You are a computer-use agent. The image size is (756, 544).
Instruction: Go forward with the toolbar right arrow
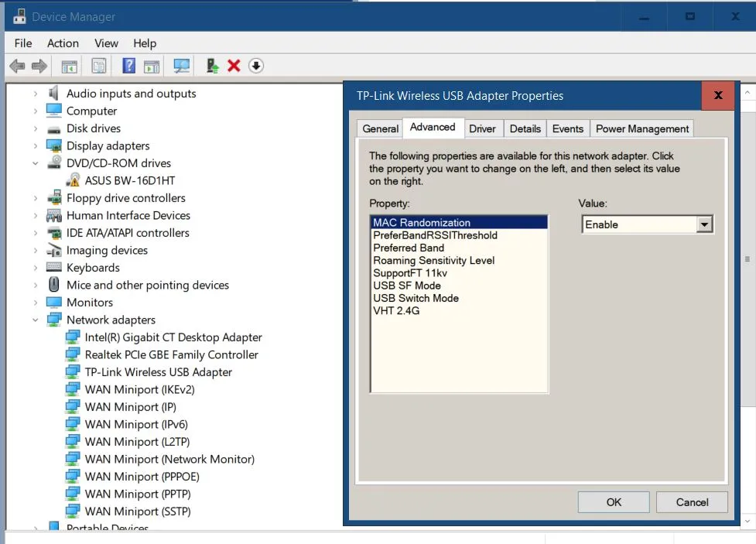[x=39, y=66]
